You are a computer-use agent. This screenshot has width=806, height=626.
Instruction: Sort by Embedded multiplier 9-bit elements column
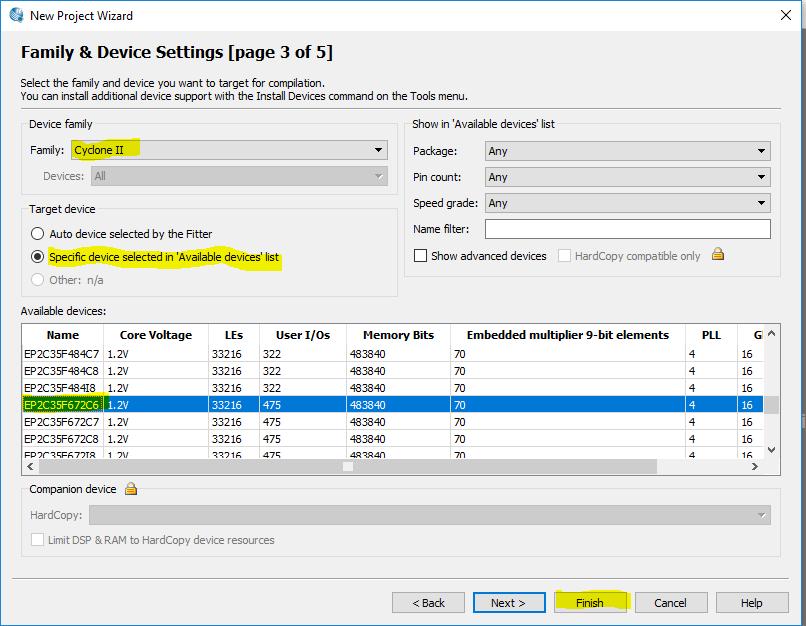click(x=568, y=335)
